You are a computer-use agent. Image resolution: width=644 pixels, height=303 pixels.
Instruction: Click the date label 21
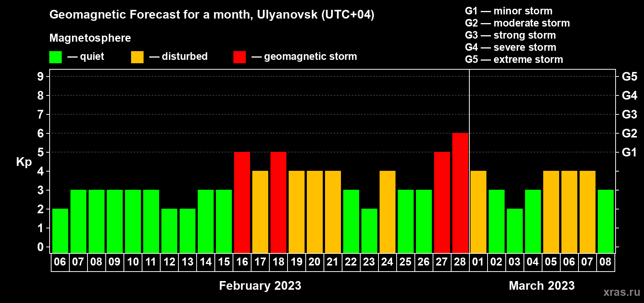pos(333,262)
